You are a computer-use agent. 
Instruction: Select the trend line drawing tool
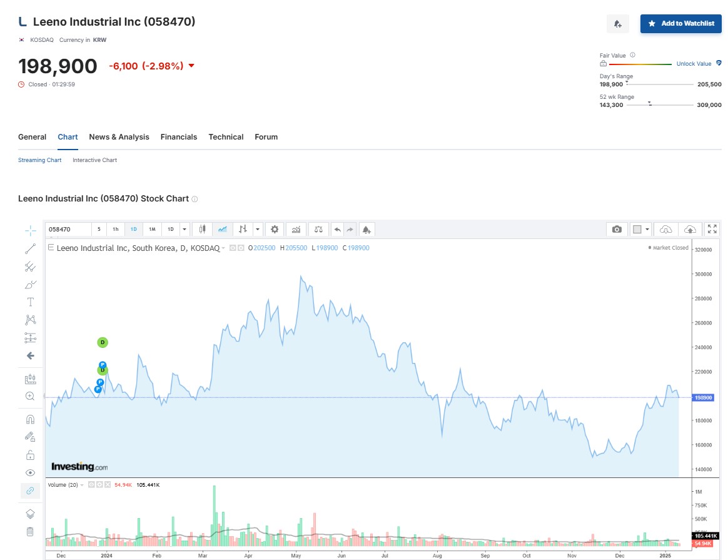coord(30,249)
